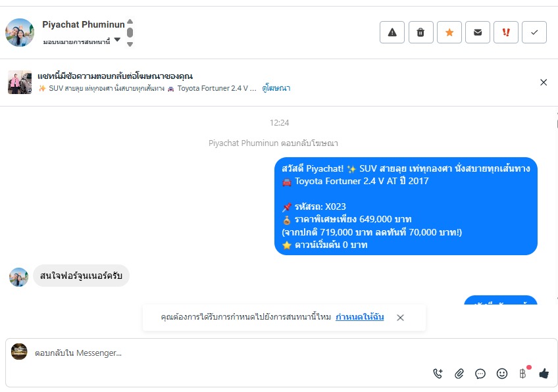Dismiss the ad reply banner
Screen dimensions: 558x392
click(544, 82)
